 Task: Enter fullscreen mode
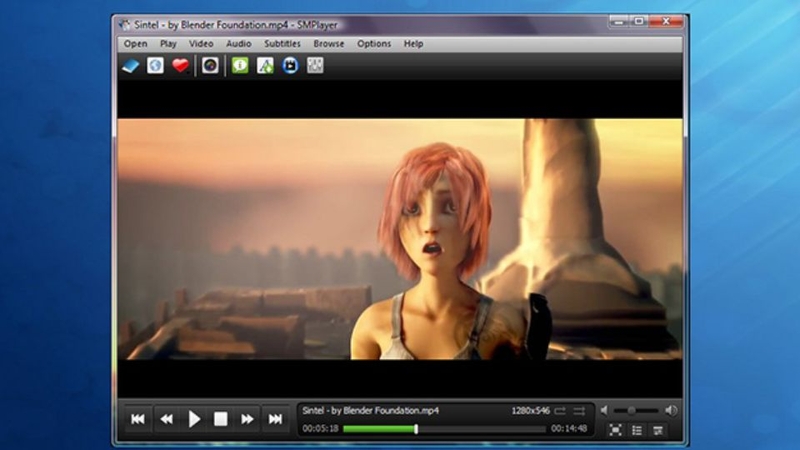(x=616, y=431)
